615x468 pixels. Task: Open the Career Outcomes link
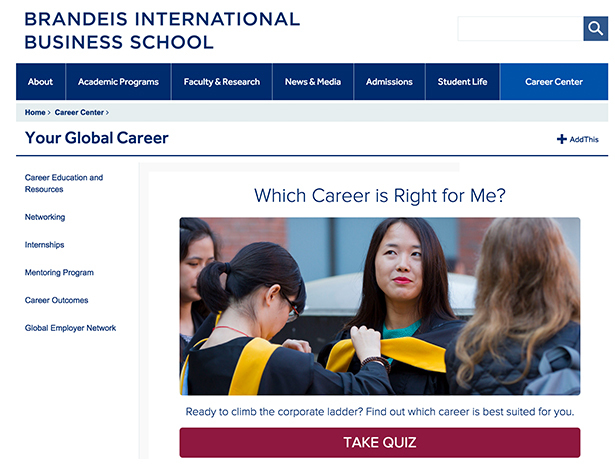56,300
